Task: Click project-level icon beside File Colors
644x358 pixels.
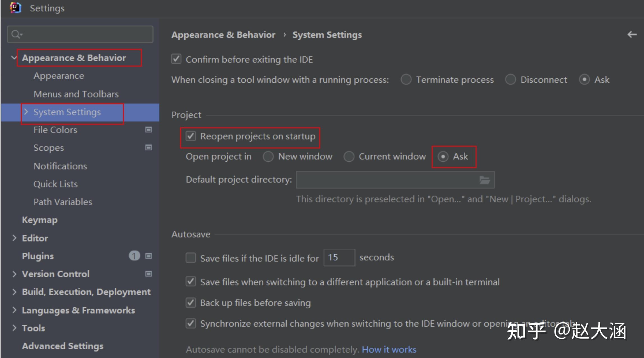Action: point(148,130)
